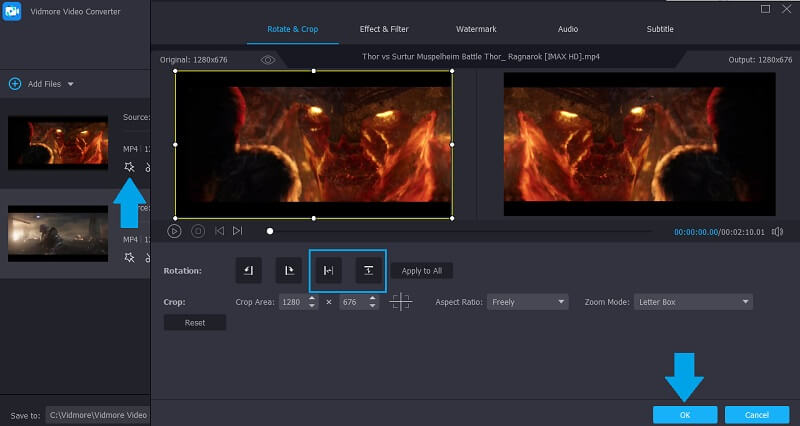Open the Zoom Mode dropdown
Image resolution: width=800 pixels, height=426 pixels.
point(692,301)
